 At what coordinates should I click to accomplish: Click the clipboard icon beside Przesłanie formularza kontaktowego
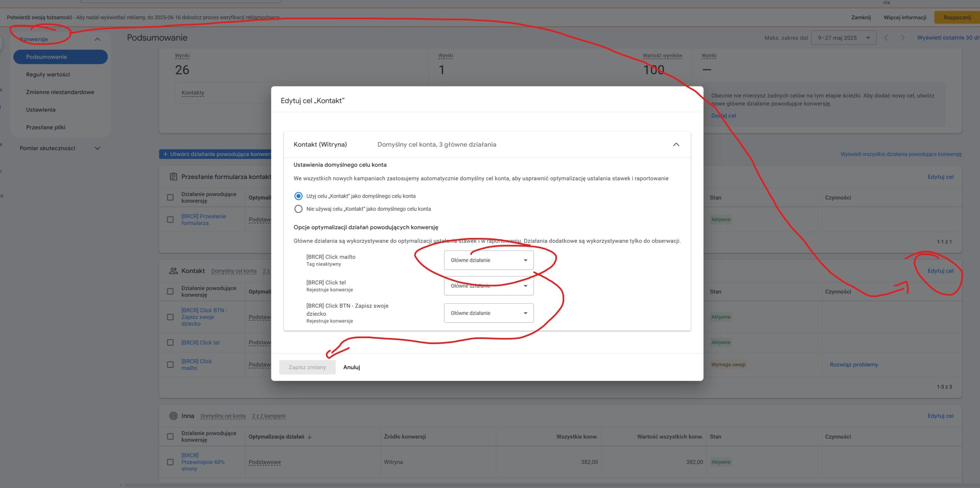173,177
